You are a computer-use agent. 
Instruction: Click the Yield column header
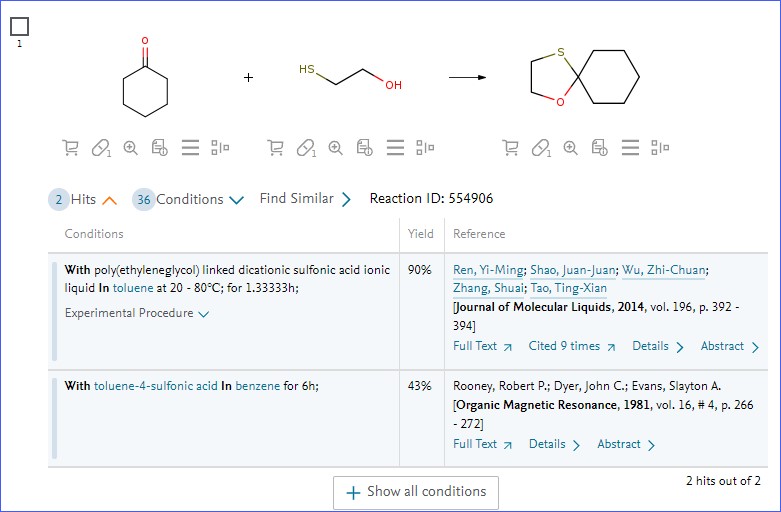[421, 234]
